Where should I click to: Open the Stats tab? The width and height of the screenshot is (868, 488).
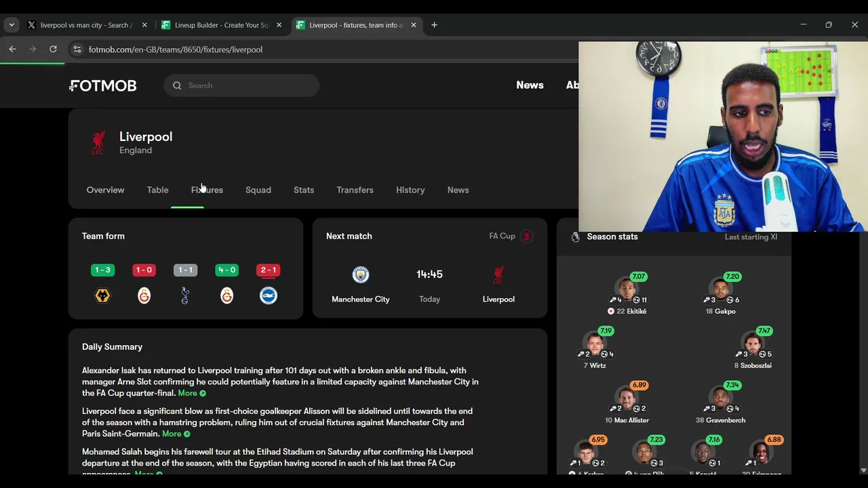(x=304, y=190)
